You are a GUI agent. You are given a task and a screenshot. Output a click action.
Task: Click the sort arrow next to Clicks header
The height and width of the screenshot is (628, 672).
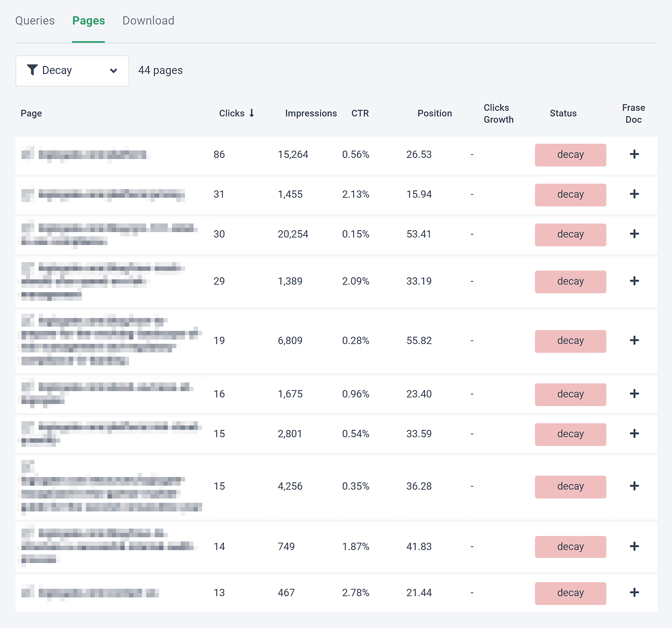tap(252, 113)
